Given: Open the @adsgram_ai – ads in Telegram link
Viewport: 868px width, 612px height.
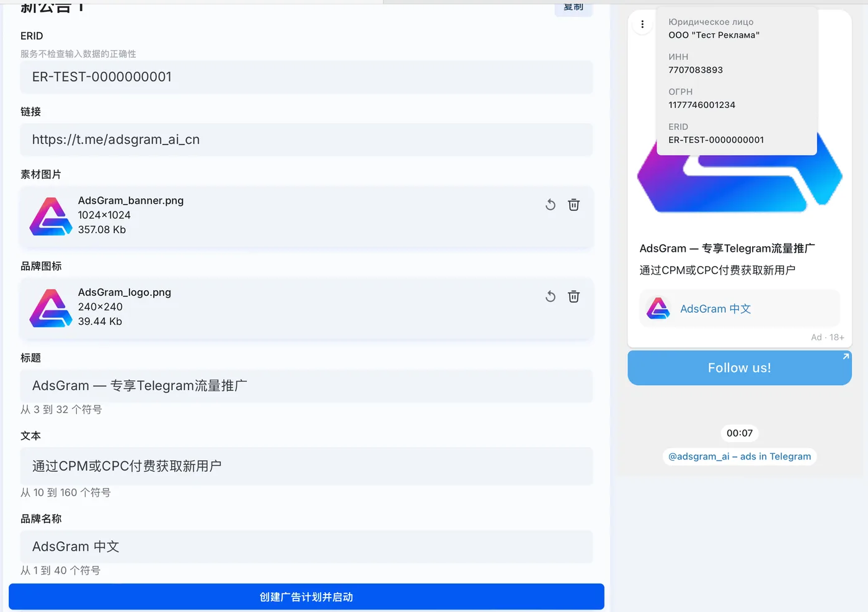Looking at the screenshot, I should (x=740, y=456).
